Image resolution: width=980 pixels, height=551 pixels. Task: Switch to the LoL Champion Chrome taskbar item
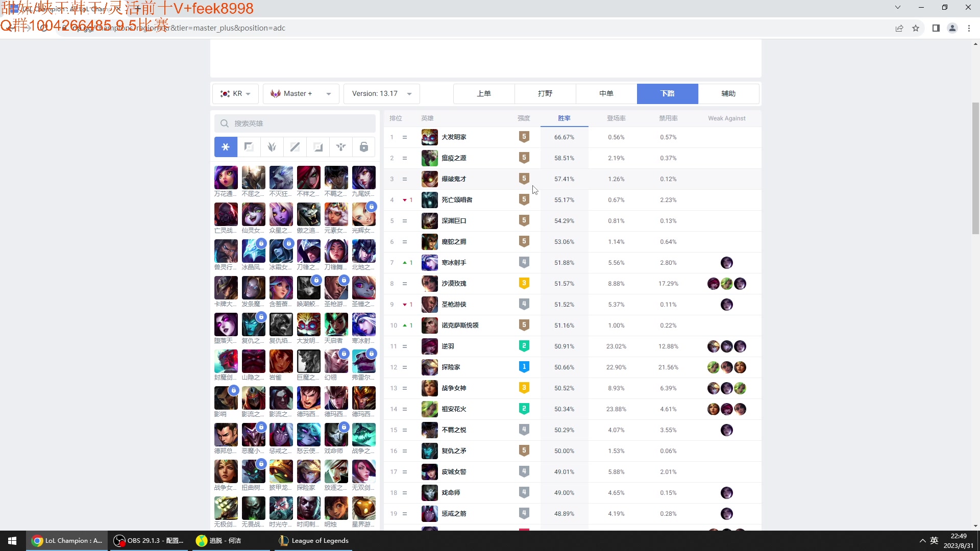point(67,541)
